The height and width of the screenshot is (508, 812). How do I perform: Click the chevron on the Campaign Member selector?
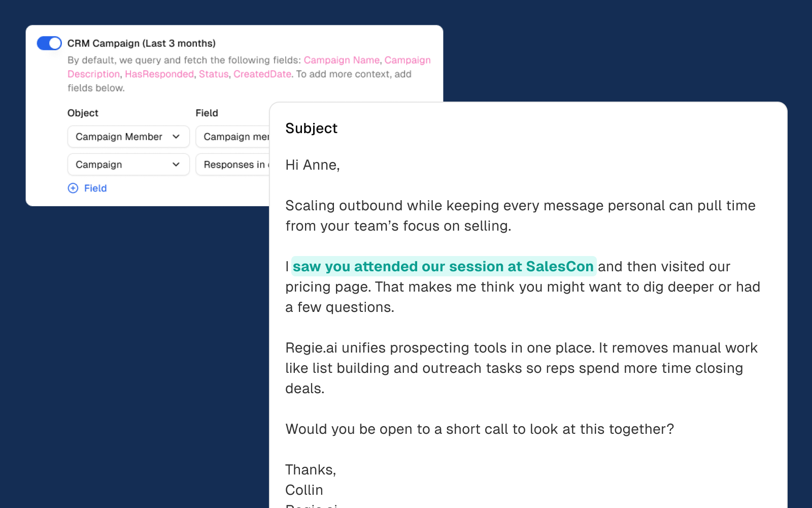coord(176,137)
